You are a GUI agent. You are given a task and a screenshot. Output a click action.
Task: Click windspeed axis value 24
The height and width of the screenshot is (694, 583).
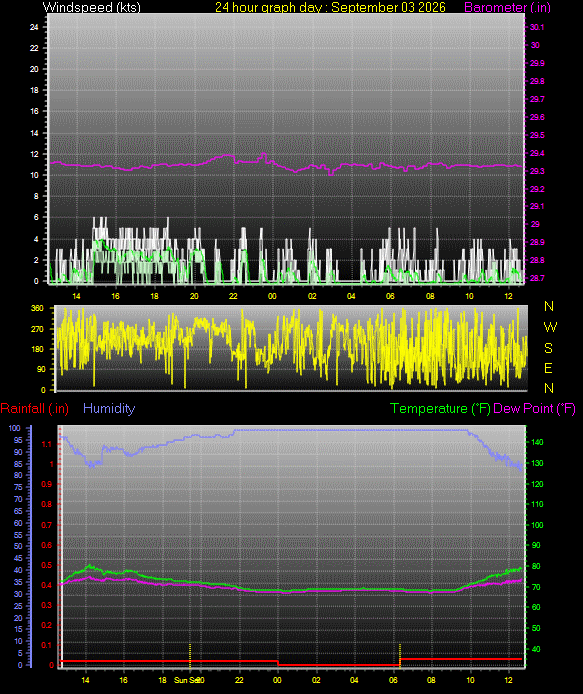tap(34, 27)
